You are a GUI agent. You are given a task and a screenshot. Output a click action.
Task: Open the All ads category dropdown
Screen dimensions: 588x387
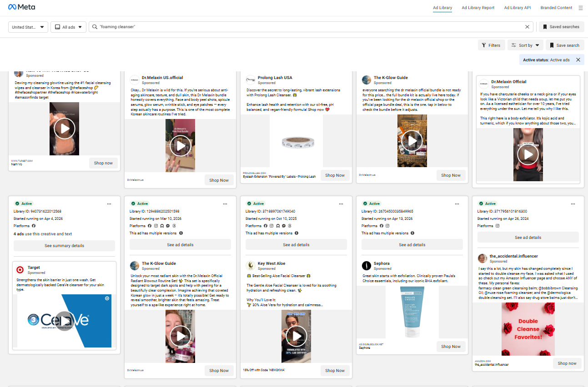pos(69,27)
